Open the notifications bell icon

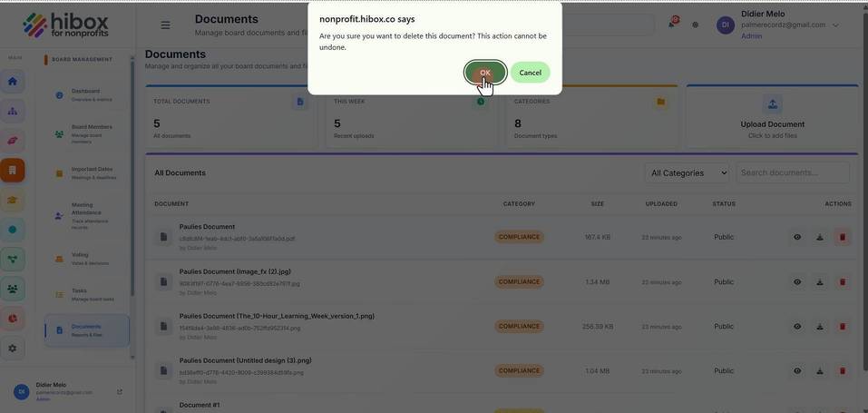(x=673, y=24)
